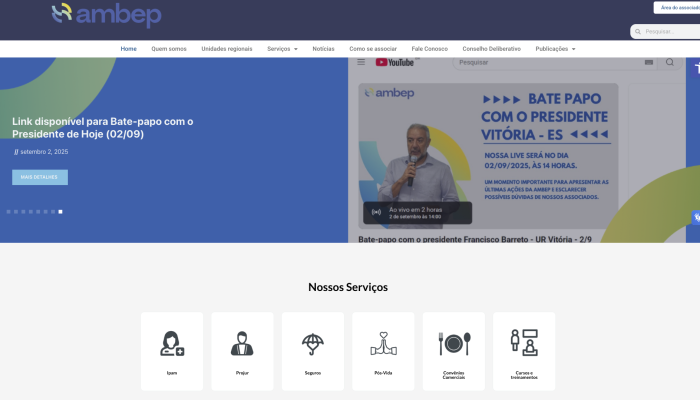Expand the Publicações dropdown menu

555,49
